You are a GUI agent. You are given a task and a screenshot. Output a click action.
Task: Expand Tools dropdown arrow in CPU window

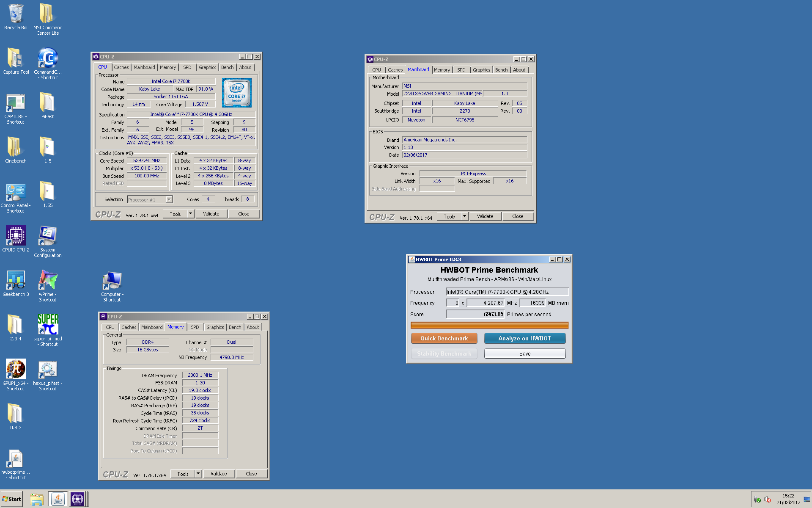tap(190, 214)
